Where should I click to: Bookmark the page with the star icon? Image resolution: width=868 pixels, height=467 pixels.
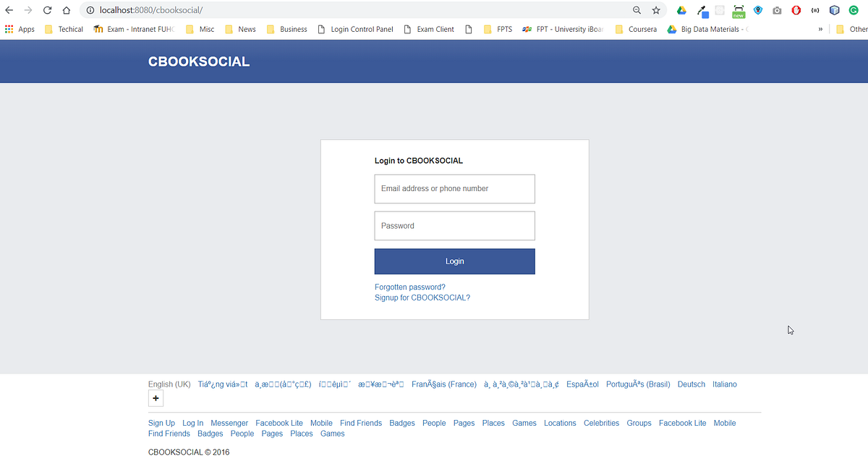[656, 10]
